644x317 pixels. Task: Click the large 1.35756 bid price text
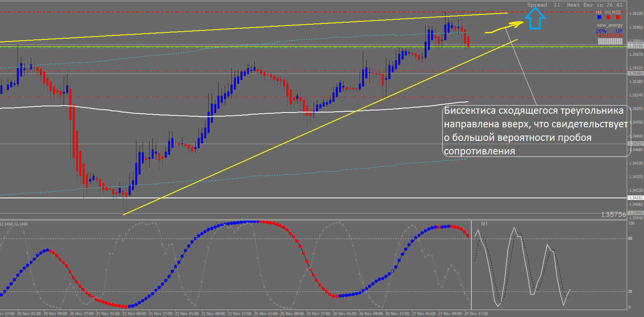click(x=613, y=214)
